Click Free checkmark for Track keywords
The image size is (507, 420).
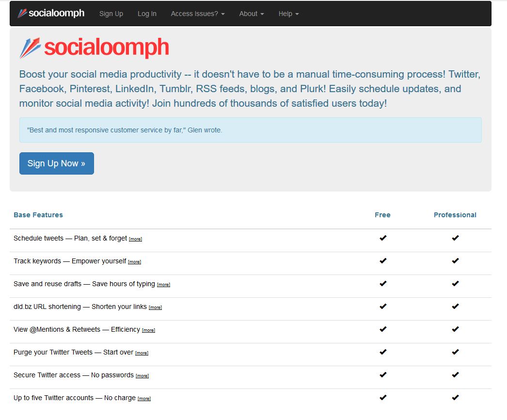[383, 260]
